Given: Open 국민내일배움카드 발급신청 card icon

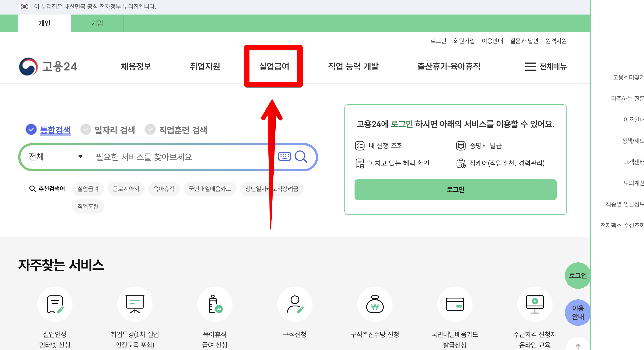Looking at the screenshot, I should [x=455, y=304].
